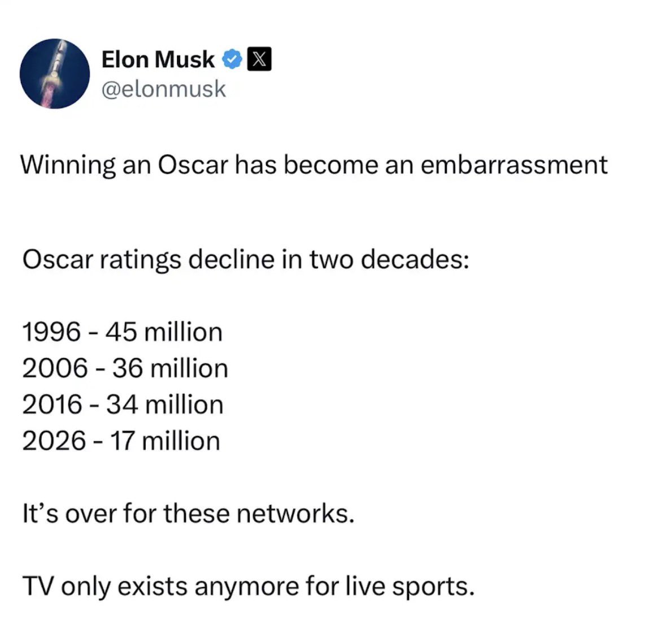Viewport: 666px width, 644px height.
Task: Click the @elonmusk handle
Action: click(x=163, y=89)
